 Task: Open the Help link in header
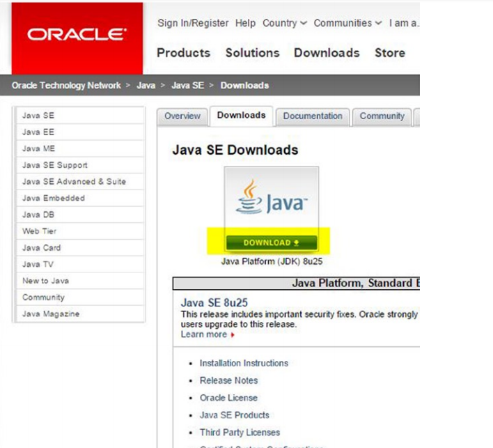(245, 23)
